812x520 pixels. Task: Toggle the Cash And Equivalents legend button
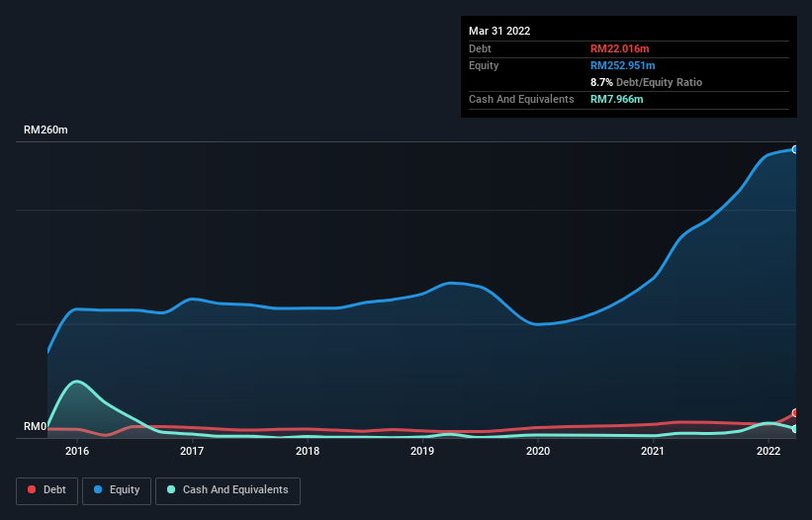pyautogui.click(x=227, y=490)
